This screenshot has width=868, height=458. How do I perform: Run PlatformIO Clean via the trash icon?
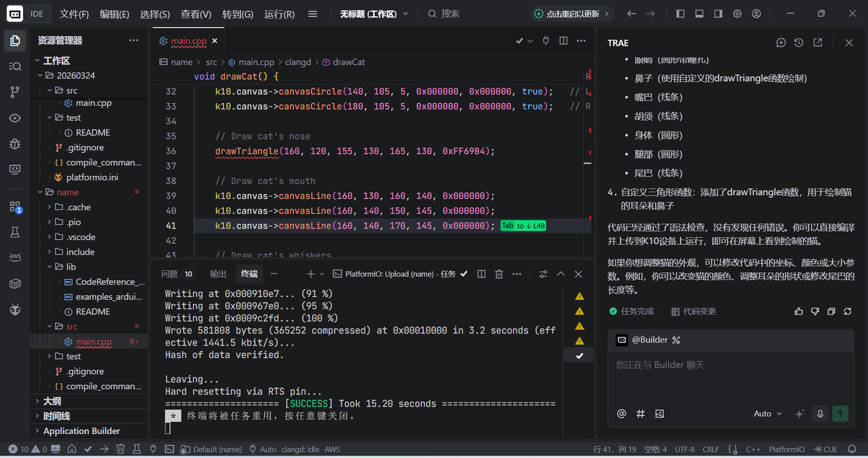(122, 449)
